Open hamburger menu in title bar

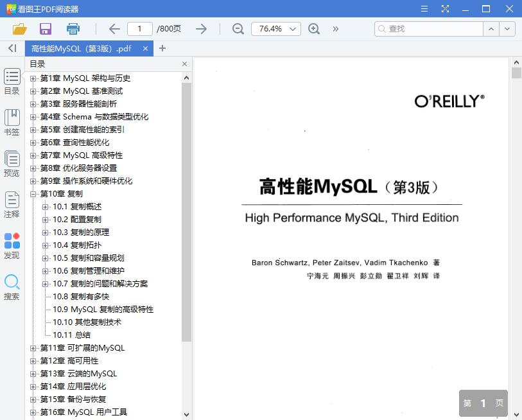424,8
